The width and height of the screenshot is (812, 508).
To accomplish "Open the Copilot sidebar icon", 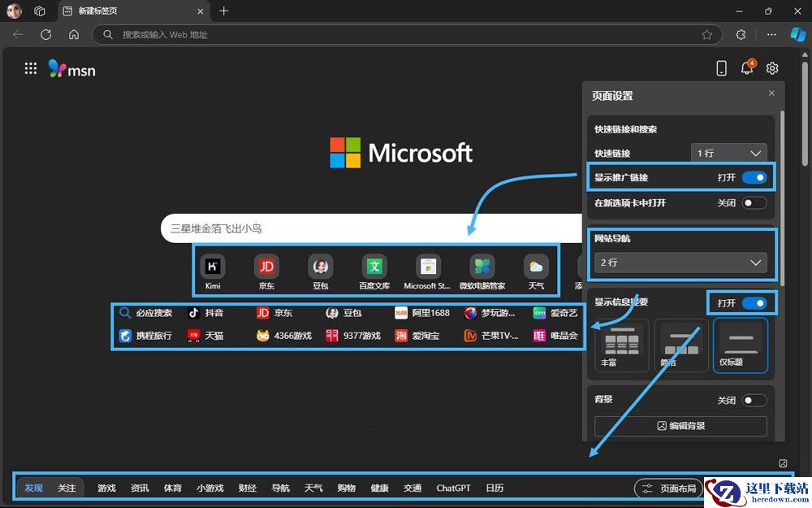I will 798,34.
